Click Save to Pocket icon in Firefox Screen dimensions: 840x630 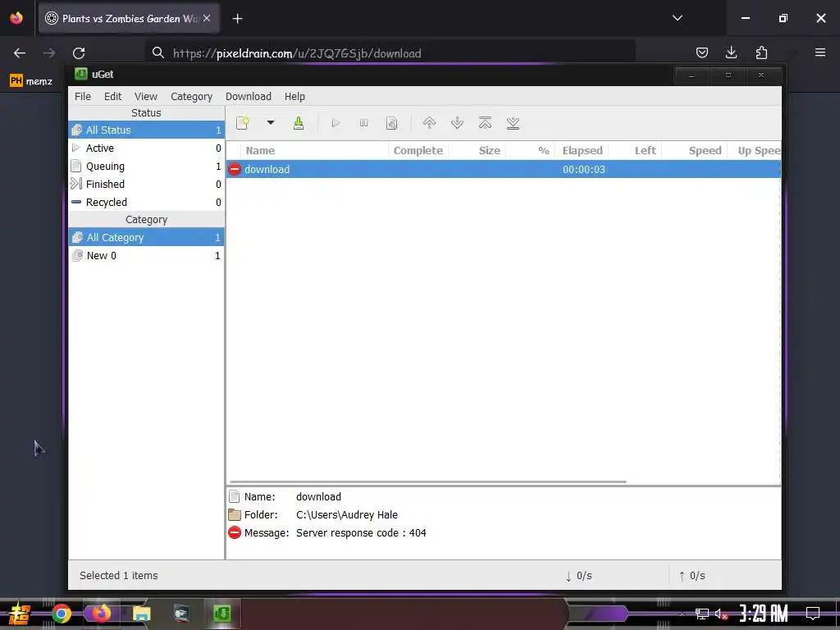[702, 52]
